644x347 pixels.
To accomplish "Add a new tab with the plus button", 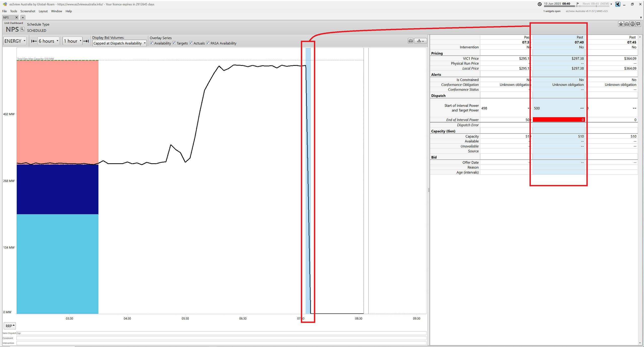I will point(23,17).
